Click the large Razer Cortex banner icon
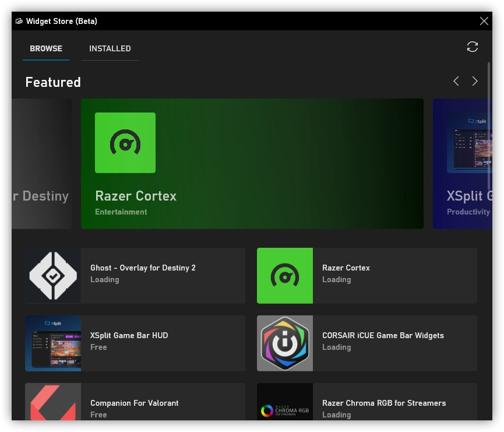Screen dimensions: 504x432 coord(125,143)
